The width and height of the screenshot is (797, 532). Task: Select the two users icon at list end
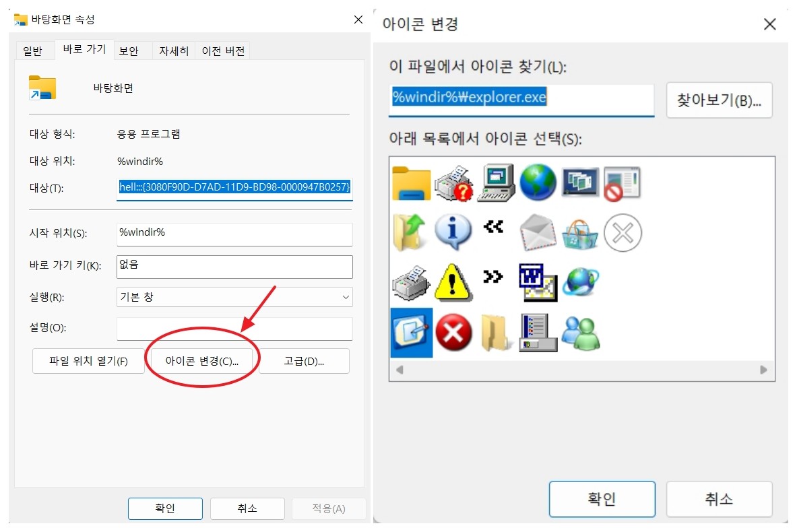580,333
